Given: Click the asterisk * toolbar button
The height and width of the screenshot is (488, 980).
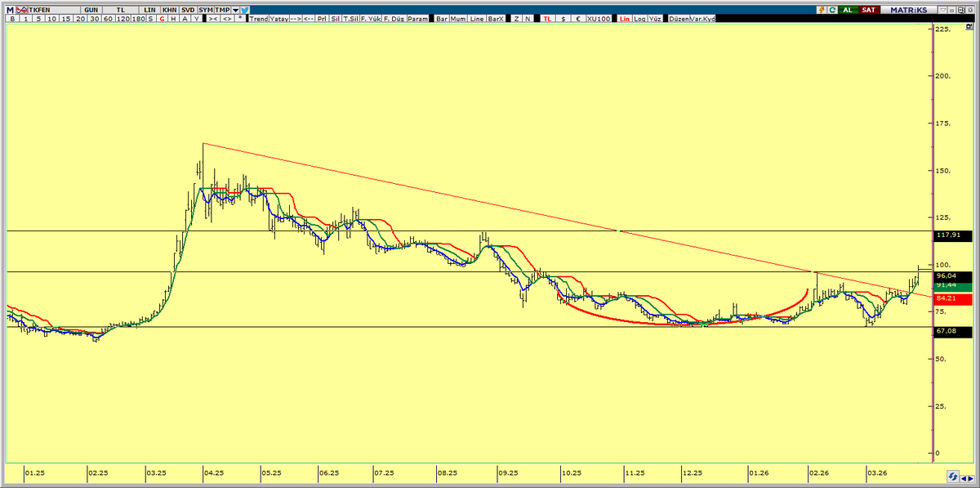Looking at the screenshot, I should tap(241, 18).
